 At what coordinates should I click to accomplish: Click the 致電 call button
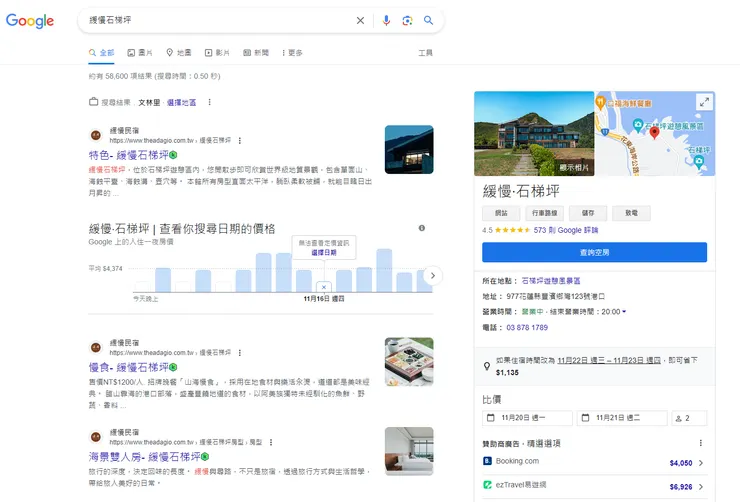pyautogui.click(x=631, y=213)
